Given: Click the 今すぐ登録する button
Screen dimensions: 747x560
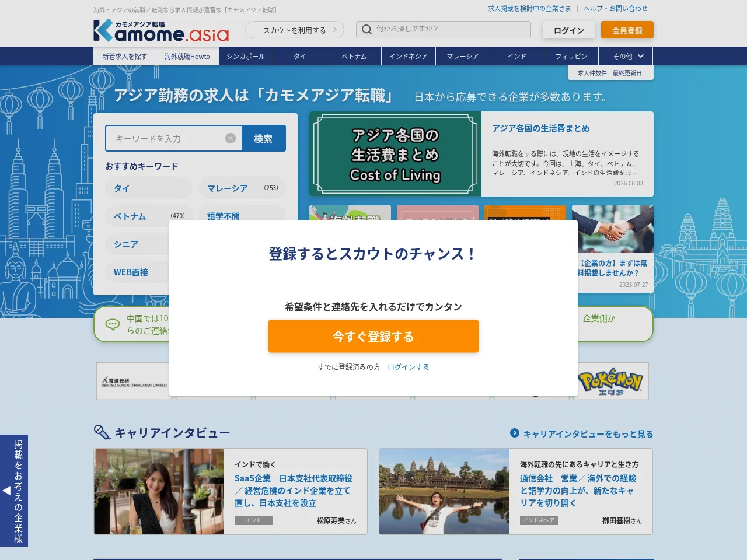Looking at the screenshot, I should pos(373,336).
